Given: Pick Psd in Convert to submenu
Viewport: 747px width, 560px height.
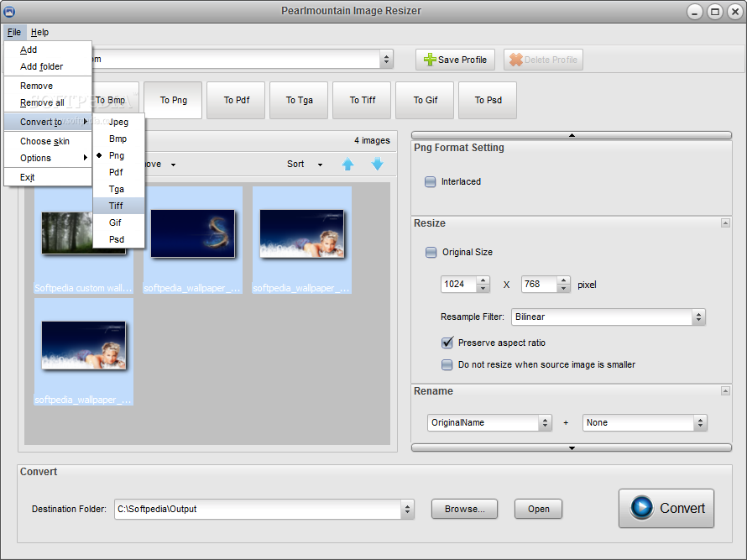Looking at the screenshot, I should click(118, 239).
